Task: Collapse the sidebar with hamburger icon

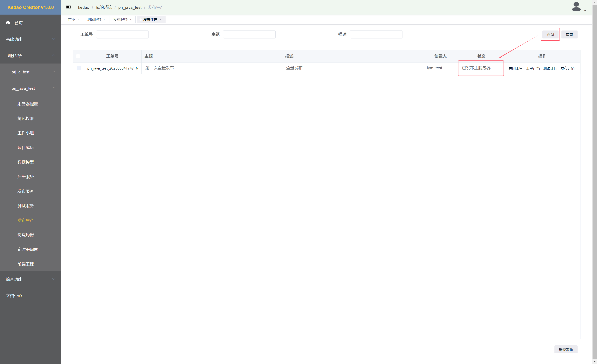Action: tap(69, 7)
